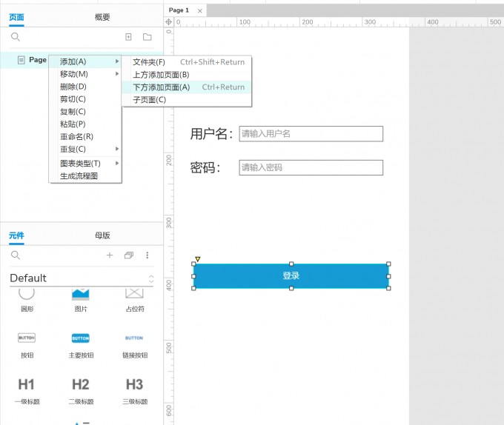This screenshot has width=504, height=425.
Task: Click the Page 1 page icon in tree
Action: (21, 60)
